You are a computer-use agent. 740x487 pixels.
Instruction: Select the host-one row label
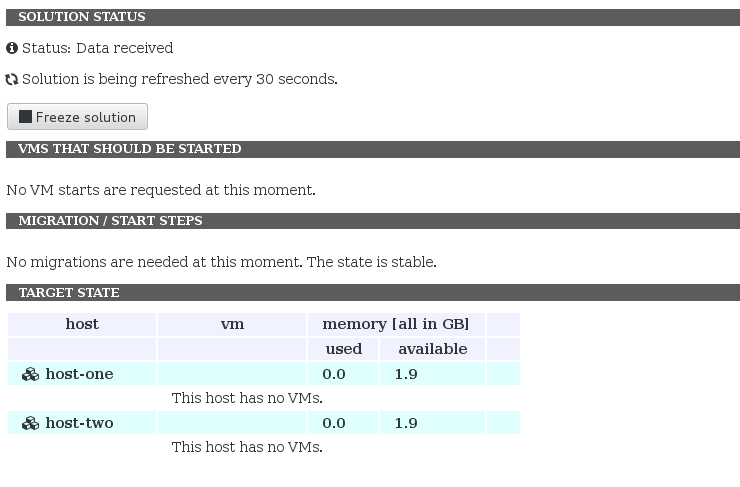(x=79, y=374)
